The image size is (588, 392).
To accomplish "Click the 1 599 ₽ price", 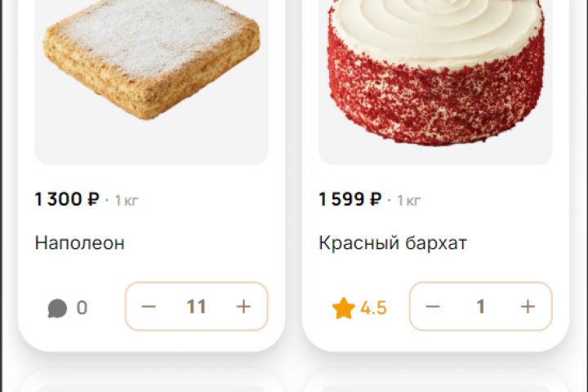I will click(350, 199).
